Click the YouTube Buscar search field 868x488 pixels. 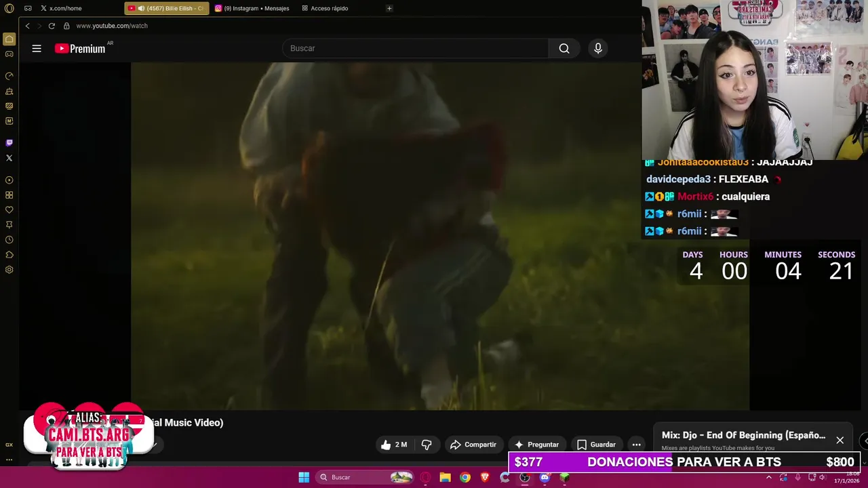[x=415, y=48]
